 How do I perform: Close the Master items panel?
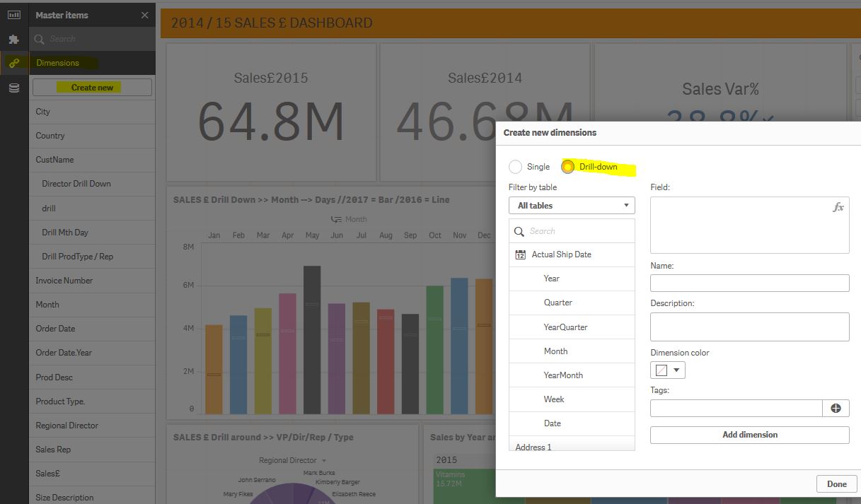(145, 15)
